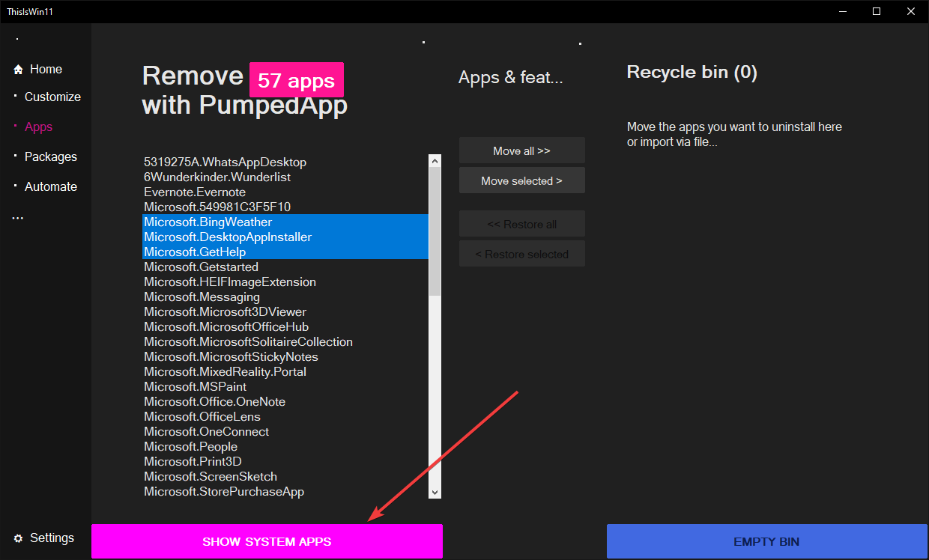Switch to the Automate section
This screenshot has width=929, height=560.
click(51, 186)
